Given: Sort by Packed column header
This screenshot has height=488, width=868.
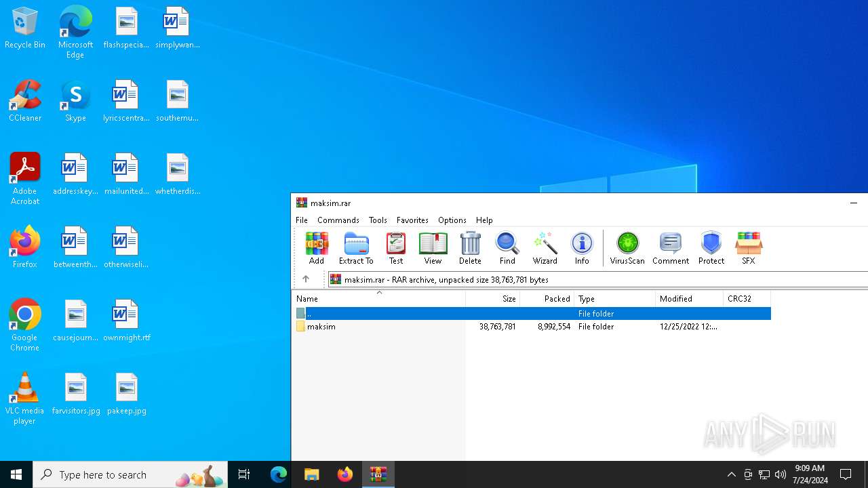Looking at the screenshot, I should tap(547, 299).
